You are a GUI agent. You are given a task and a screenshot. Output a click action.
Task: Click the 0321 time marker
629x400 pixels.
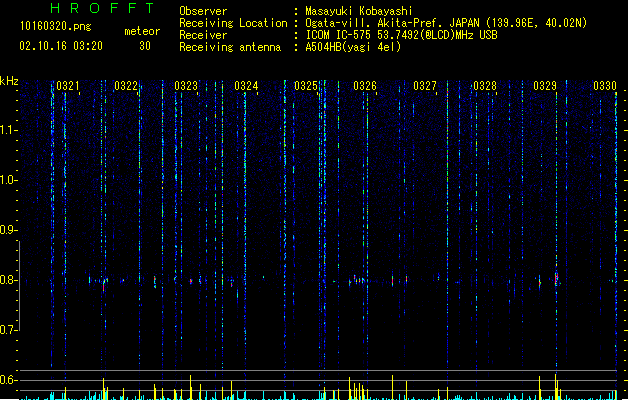coord(68,86)
